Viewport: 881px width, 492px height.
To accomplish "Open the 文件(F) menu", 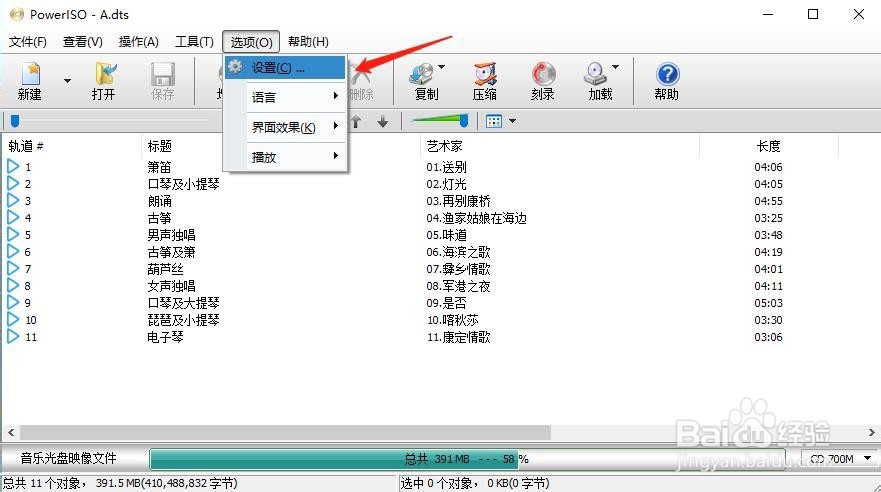I will pyautogui.click(x=28, y=42).
